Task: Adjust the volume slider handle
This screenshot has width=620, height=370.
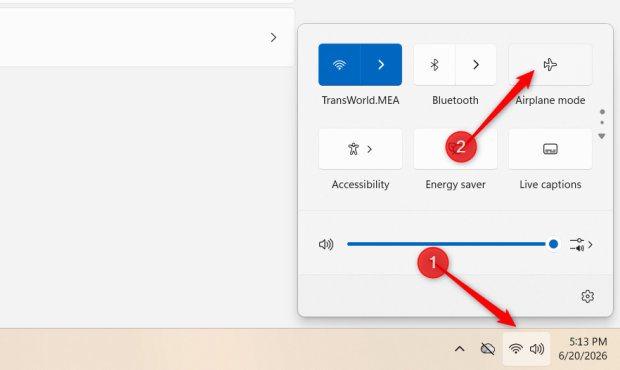Action: [554, 244]
